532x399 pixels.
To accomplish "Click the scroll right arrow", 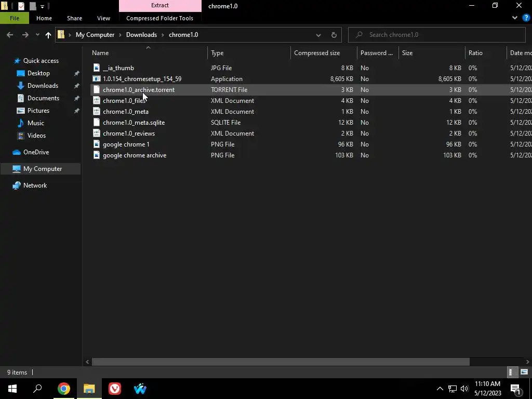I will click(x=528, y=362).
